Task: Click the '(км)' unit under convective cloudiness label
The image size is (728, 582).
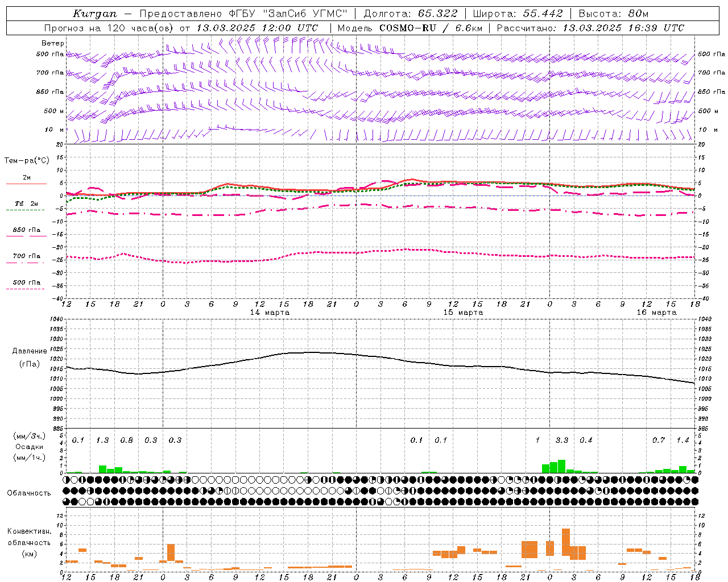Action: (29, 554)
